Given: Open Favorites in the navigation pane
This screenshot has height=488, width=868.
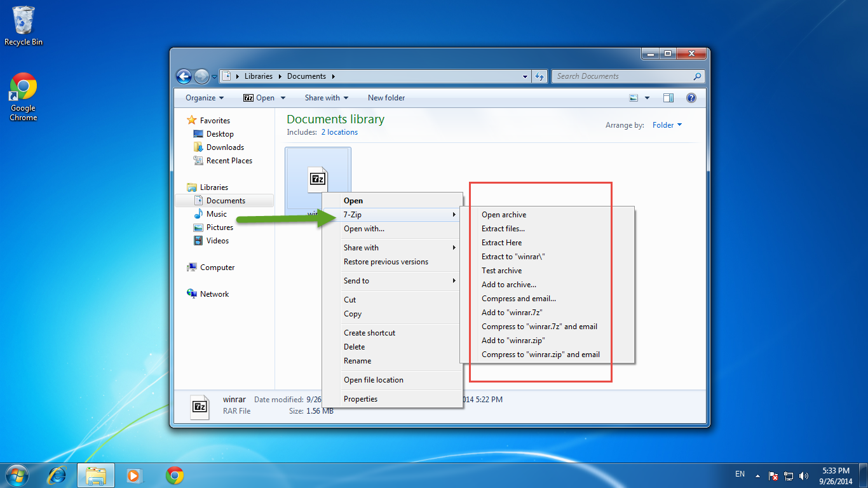Looking at the screenshot, I should (215, 121).
